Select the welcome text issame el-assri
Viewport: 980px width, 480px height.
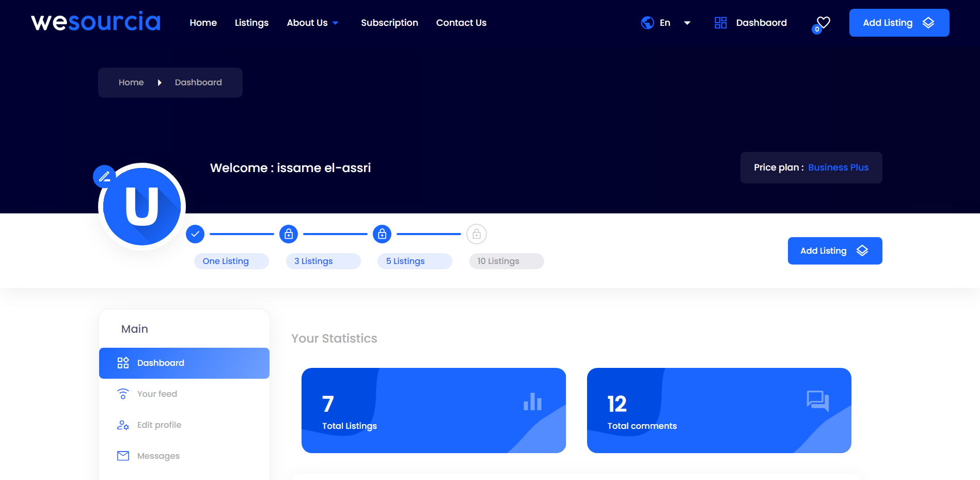[x=324, y=168]
